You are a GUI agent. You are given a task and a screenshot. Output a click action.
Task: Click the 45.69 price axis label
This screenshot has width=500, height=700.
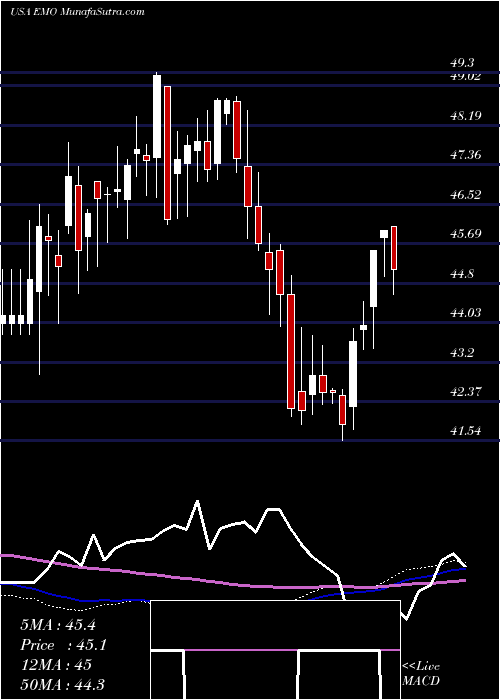point(466,233)
